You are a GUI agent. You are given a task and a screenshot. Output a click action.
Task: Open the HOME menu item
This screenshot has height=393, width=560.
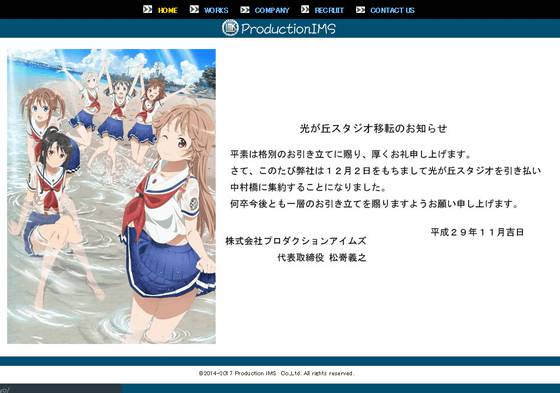point(168,10)
